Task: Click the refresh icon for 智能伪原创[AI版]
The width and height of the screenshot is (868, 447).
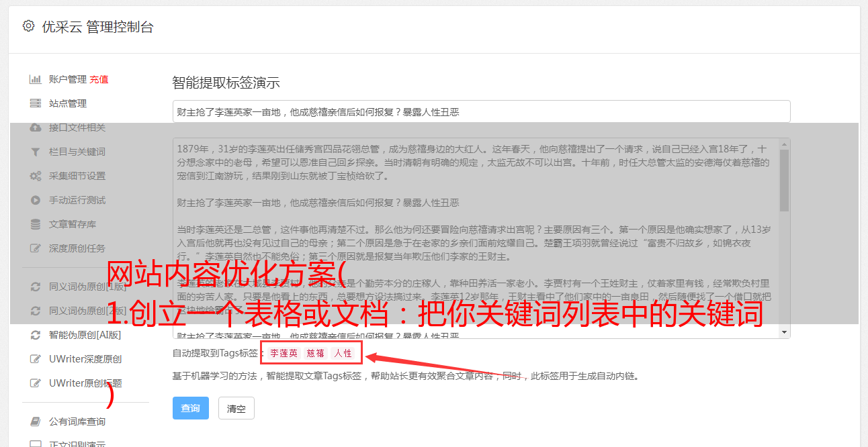Action: click(36, 335)
